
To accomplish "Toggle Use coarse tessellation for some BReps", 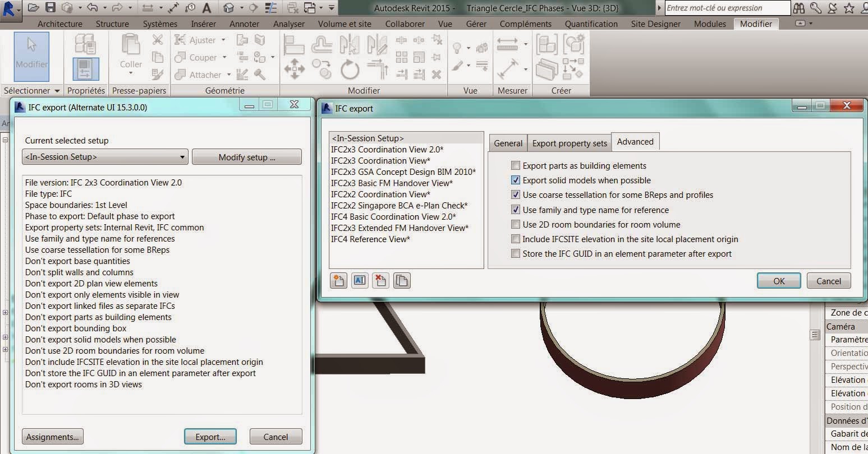I will point(516,194).
